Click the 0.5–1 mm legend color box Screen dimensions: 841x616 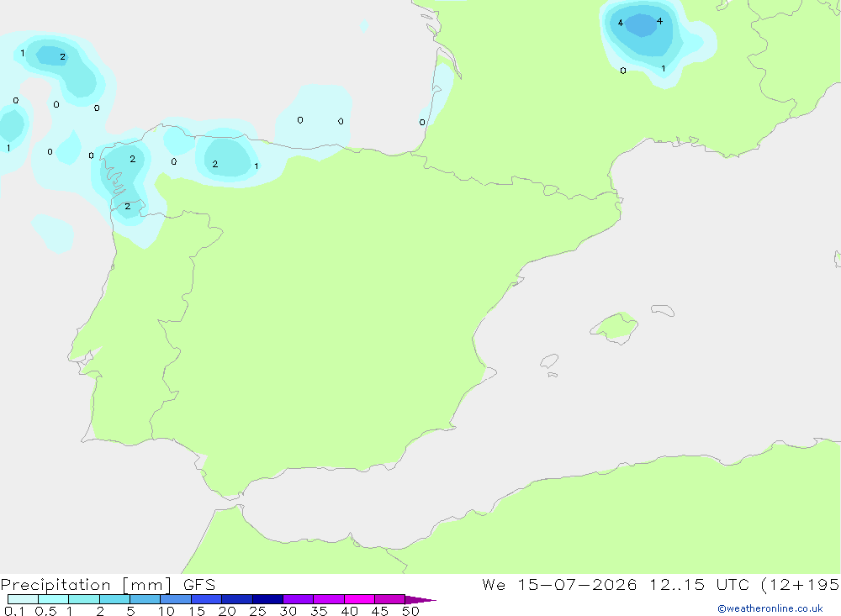[x=54, y=599]
